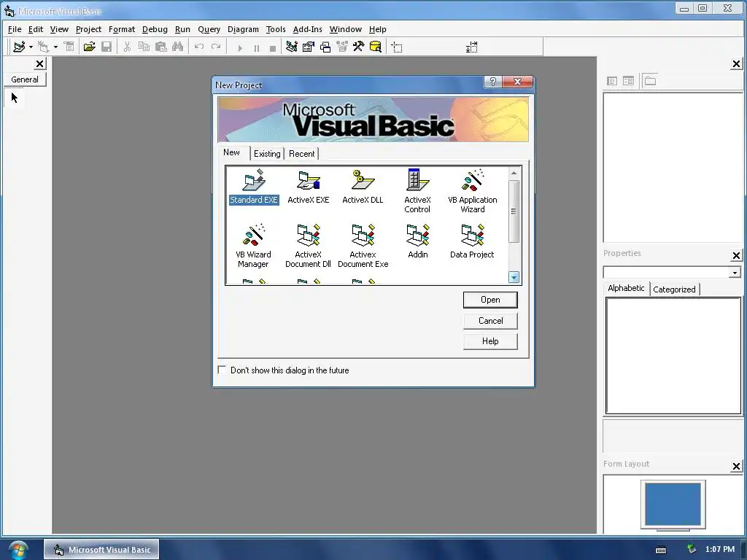Image resolution: width=747 pixels, height=560 pixels.
Task: Tick 'Don't show this dialog in the future'
Action: pyautogui.click(x=222, y=370)
